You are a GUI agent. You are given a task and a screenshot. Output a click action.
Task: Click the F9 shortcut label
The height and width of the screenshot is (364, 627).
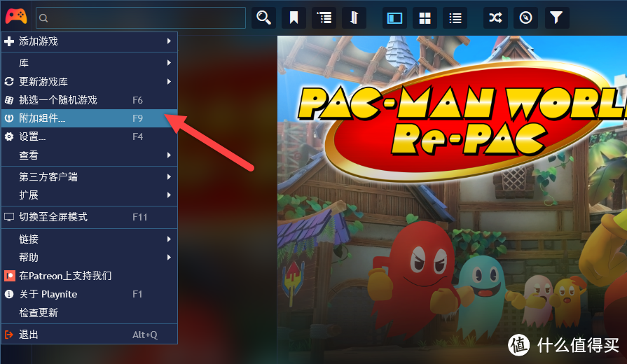click(x=137, y=118)
